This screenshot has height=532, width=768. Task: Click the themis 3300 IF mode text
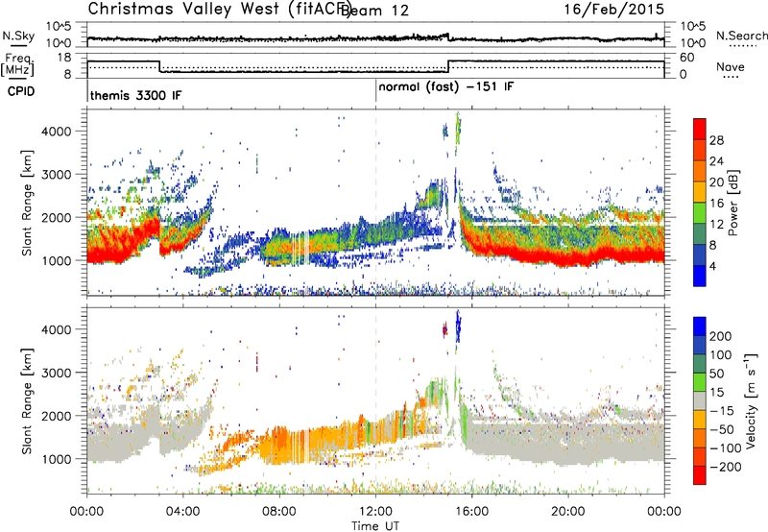(x=135, y=95)
